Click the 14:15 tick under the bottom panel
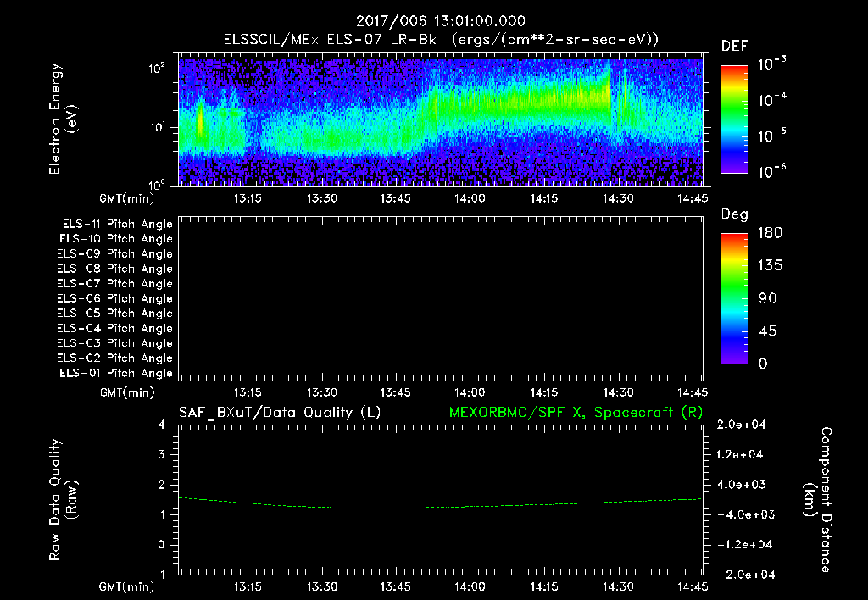Image resolution: width=868 pixels, height=600 pixels. tap(544, 586)
